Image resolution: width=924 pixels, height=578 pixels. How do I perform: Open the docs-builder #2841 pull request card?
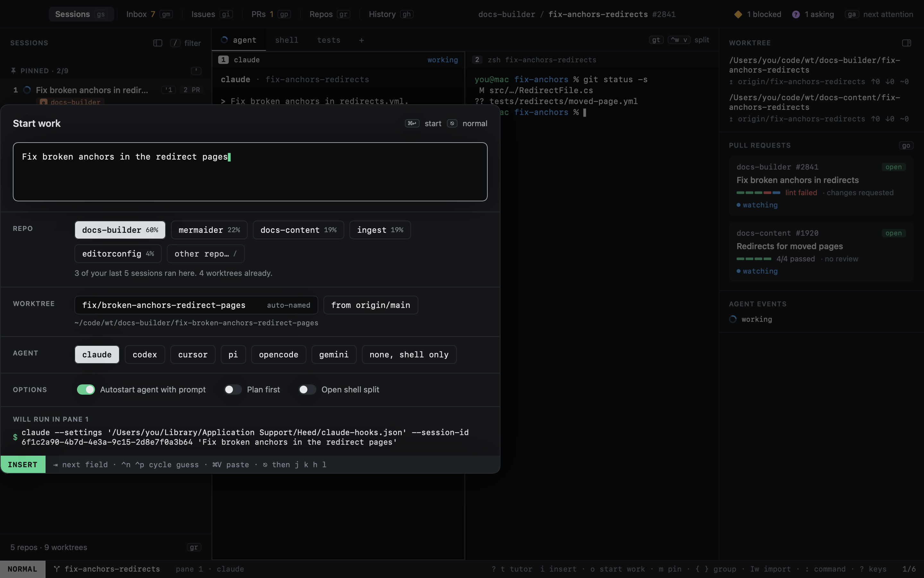821,186
